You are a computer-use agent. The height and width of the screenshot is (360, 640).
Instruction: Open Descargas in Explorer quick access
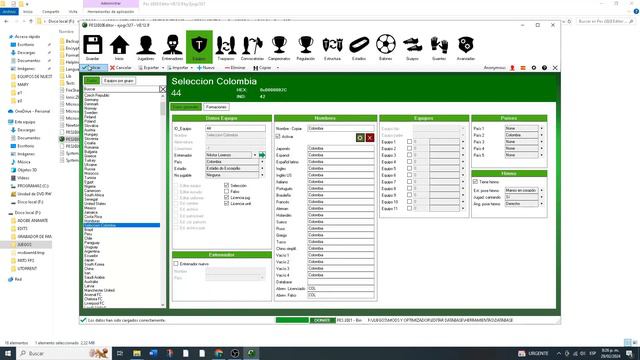[26, 53]
